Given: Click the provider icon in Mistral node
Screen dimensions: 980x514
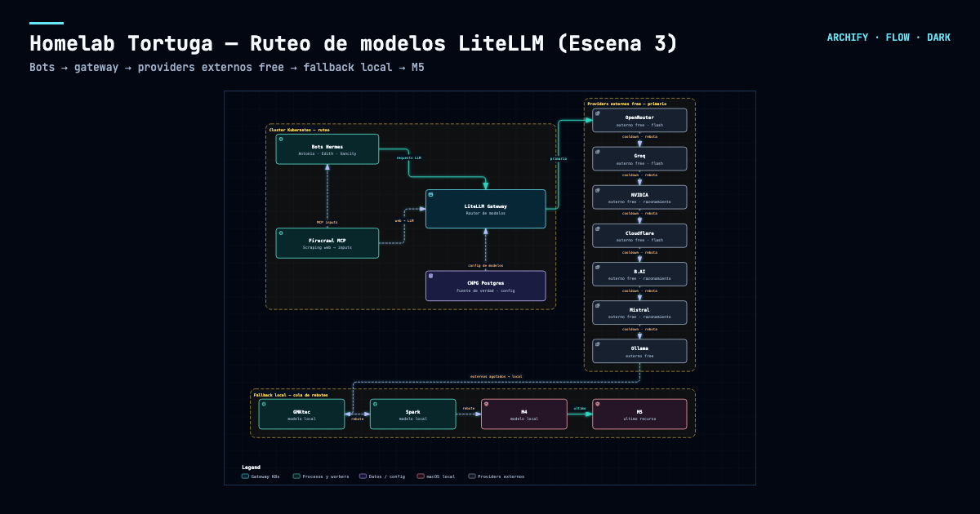Looking at the screenshot, I should 598,305.
